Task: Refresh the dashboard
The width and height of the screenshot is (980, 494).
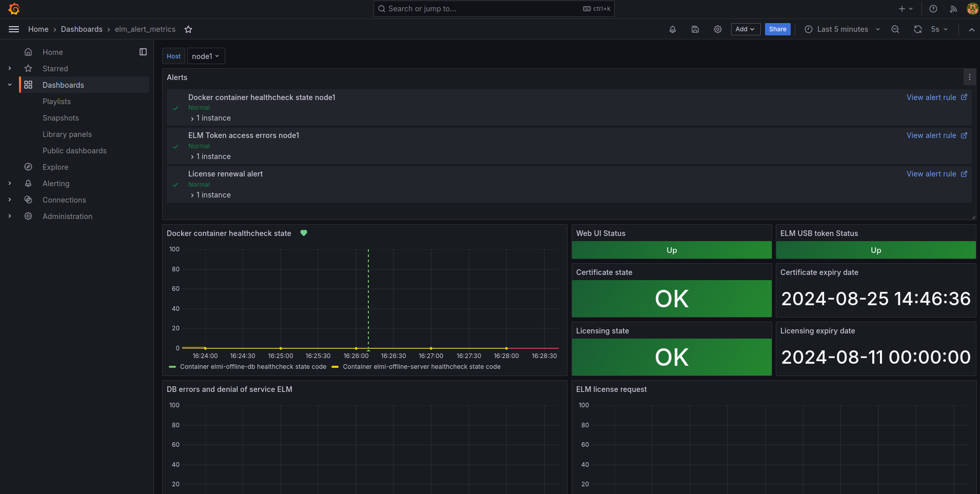Action: coord(918,29)
